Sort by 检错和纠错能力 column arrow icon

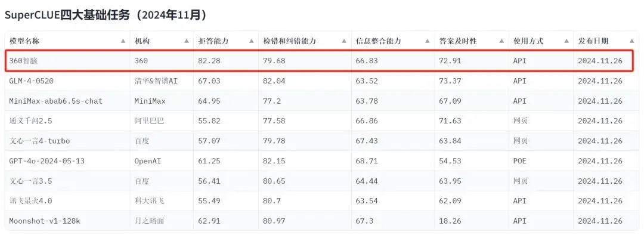344,41
